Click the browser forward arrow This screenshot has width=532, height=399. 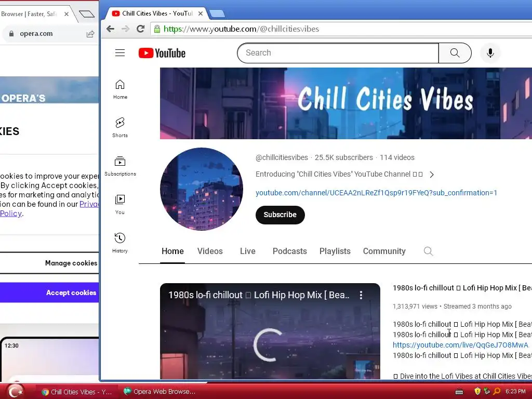126,29
